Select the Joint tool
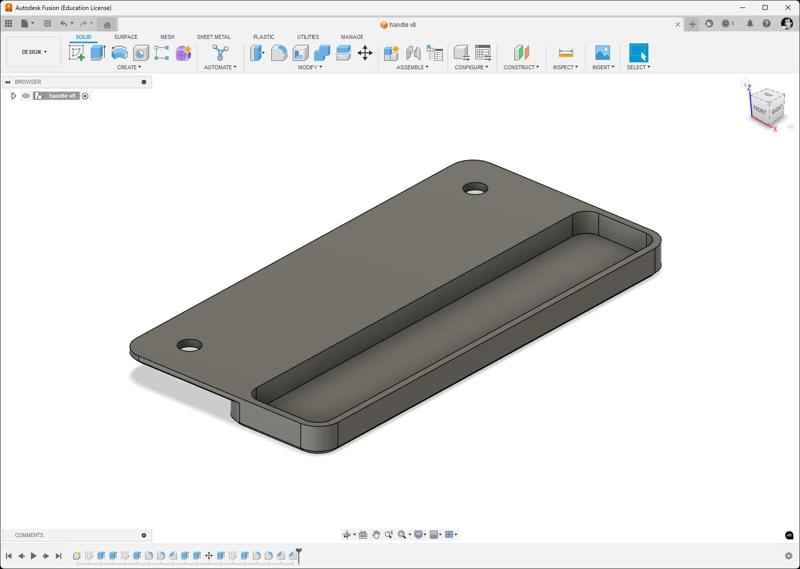This screenshot has width=800, height=569. (413, 53)
